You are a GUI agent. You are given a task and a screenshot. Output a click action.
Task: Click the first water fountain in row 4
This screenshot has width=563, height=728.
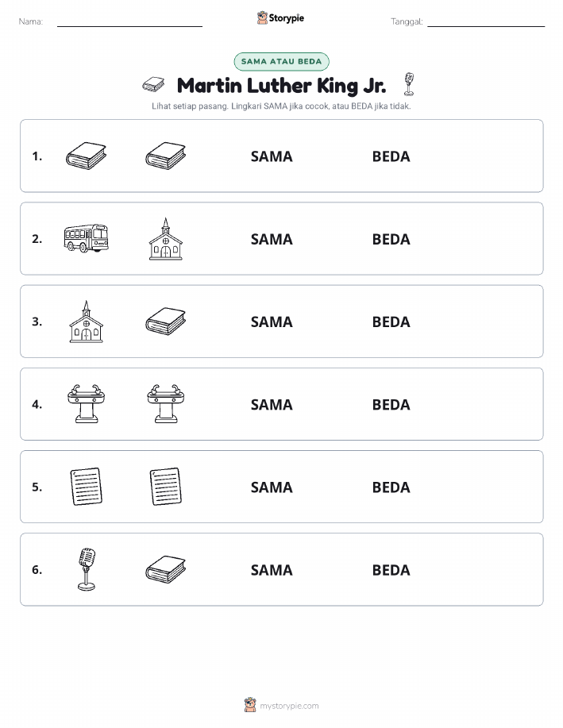86,404
